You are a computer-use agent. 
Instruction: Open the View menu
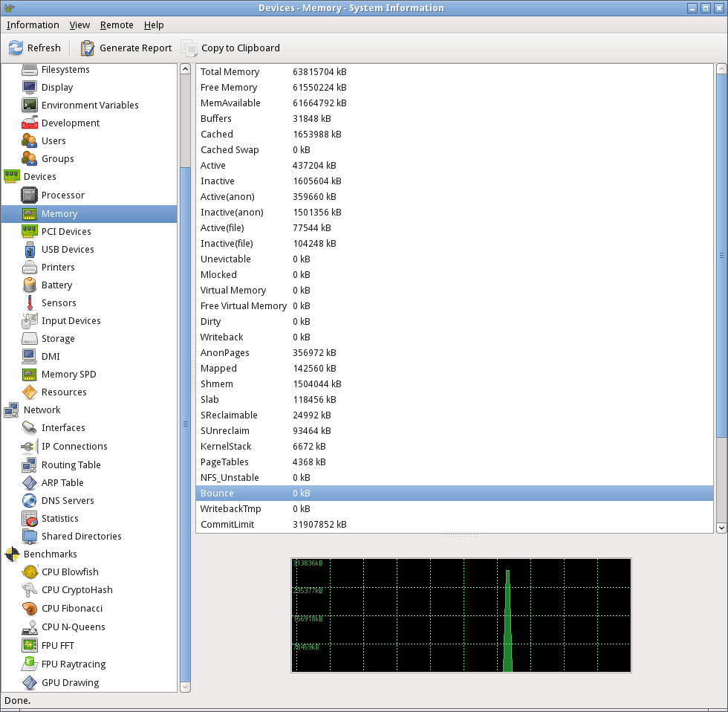[x=80, y=25]
